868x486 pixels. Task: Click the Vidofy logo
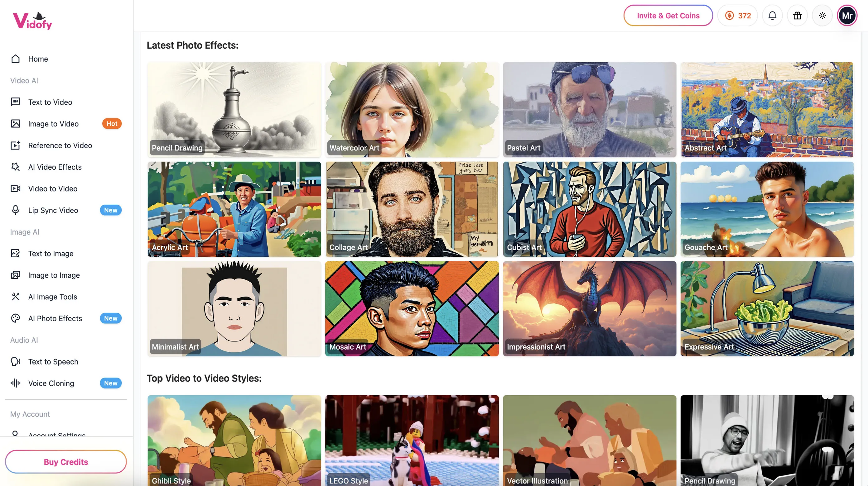[33, 21]
